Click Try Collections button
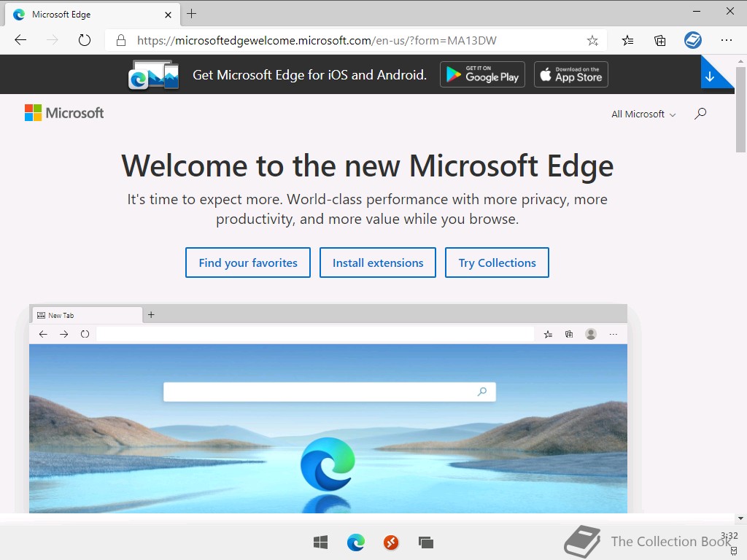Viewport: 747px width, 560px height. (497, 262)
